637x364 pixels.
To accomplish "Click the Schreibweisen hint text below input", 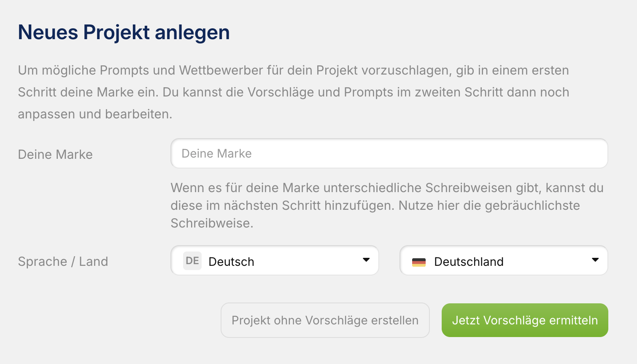I will point(387,188).
